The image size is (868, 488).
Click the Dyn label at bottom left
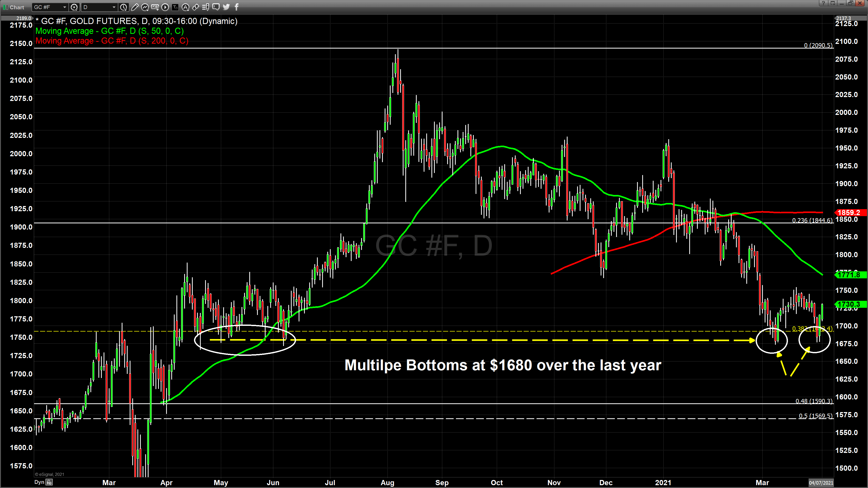pyautogui.click(x=39, y=482)
